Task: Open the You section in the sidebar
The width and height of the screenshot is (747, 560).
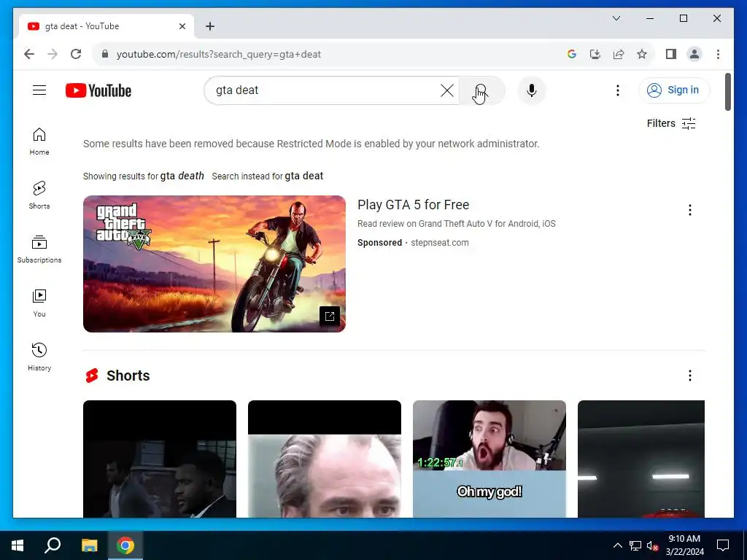Action: tap(39, 303)
